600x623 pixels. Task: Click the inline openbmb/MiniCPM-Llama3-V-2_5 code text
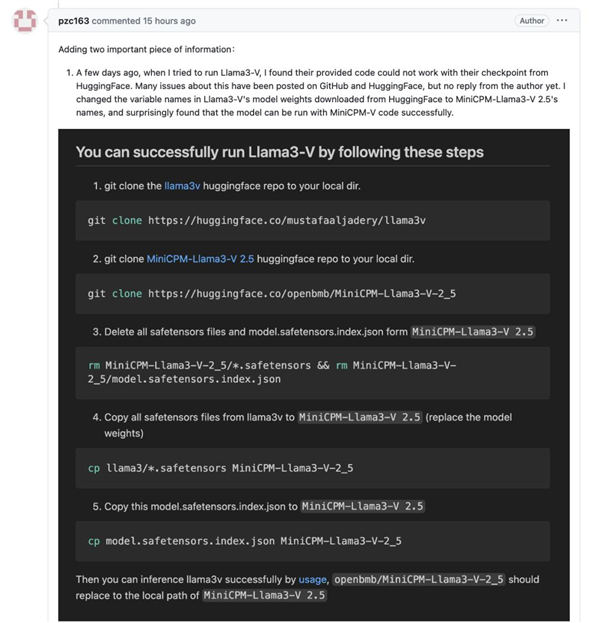419,579
